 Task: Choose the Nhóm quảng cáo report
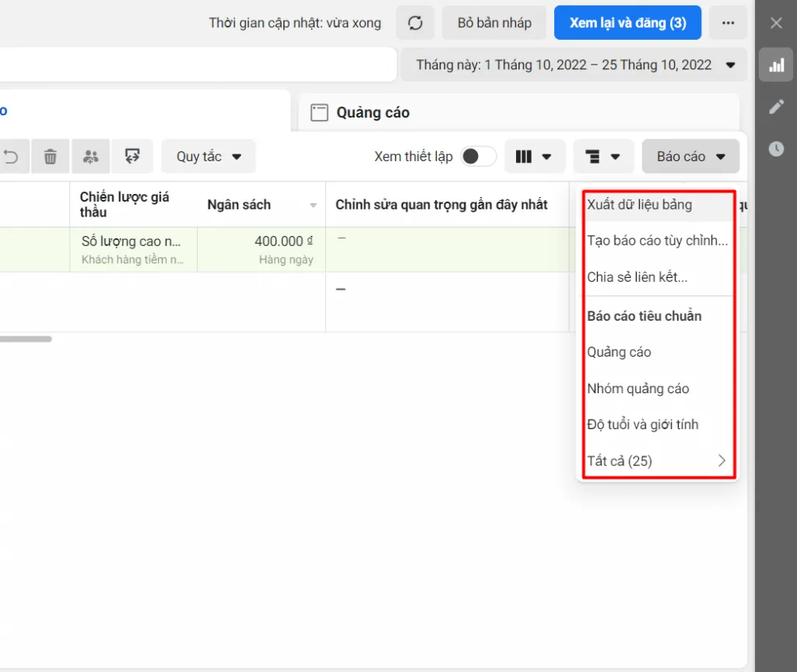click(657, 388)
